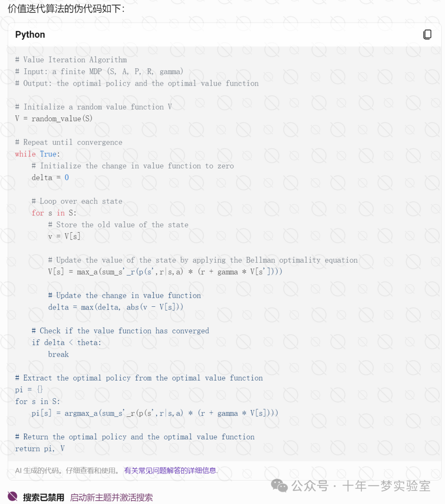Select the delta = 0 statement
445x504 pixels.
50,177
